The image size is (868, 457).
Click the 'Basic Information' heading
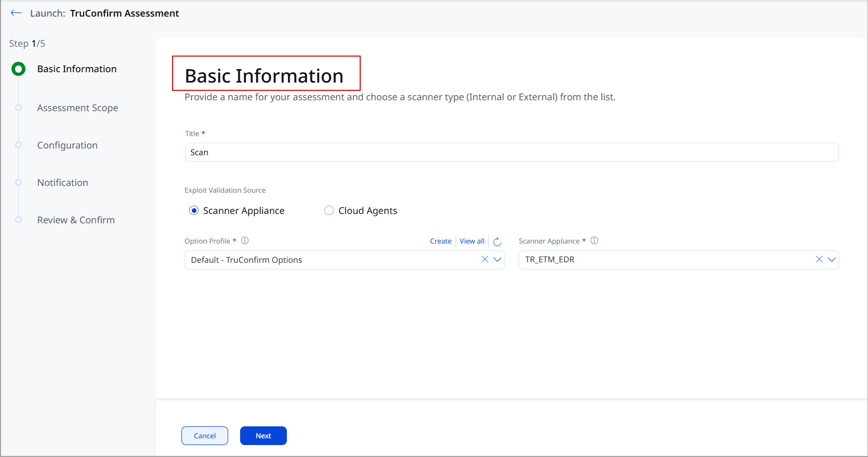264,76
